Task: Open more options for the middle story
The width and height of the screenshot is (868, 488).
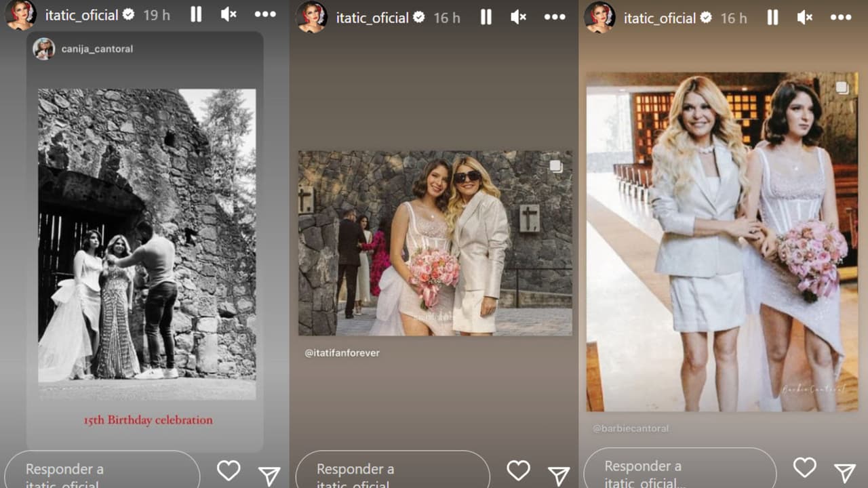Action: tap(555, 18)
